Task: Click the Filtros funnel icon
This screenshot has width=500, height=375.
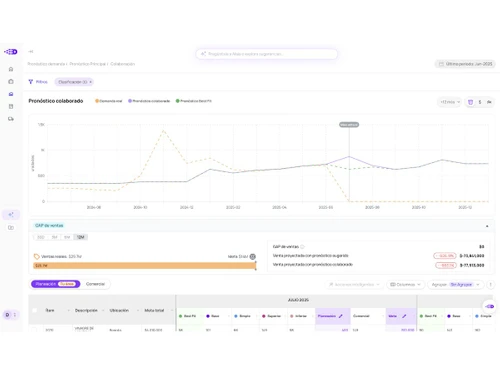Action: tap(31, 82)
